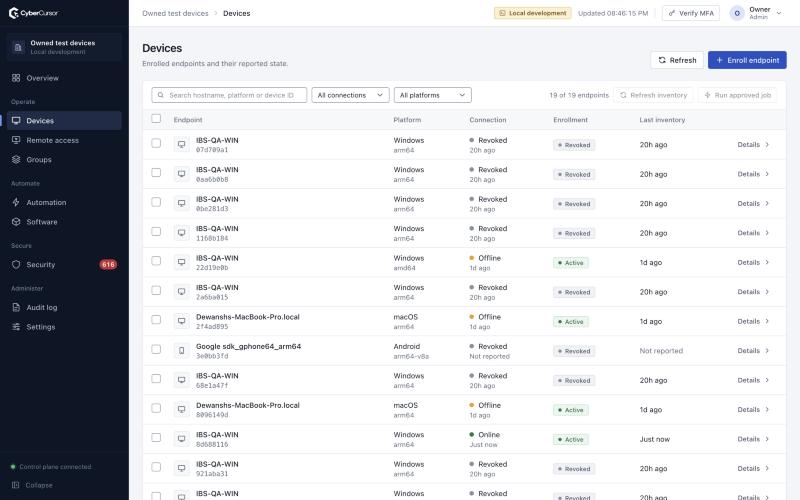Click the Control plane connected status
The height and width of the screenshot is (500, 800).
(51, 466)
